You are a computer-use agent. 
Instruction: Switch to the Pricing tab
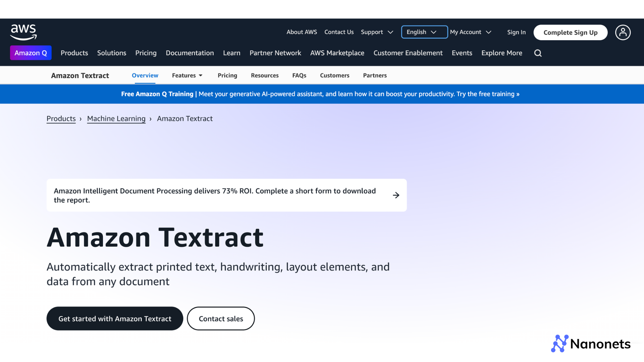227,75
